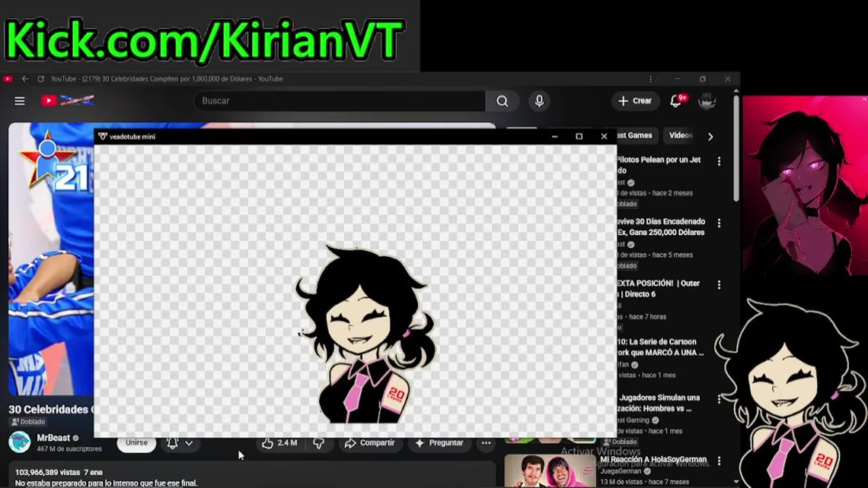Open Mi Reacción A HolaSoyGerman video

(654, 460)
